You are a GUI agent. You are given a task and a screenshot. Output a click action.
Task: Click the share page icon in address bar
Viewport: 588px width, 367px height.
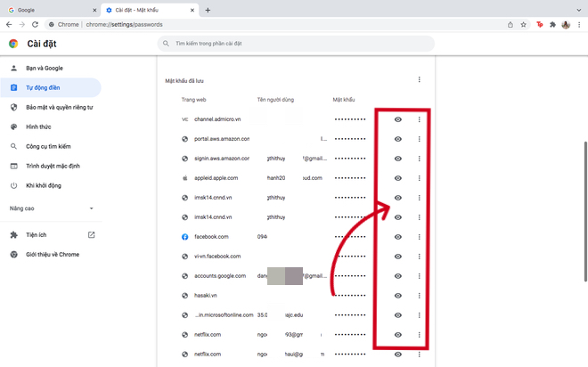pyautogui.click(x=510, y=25)
